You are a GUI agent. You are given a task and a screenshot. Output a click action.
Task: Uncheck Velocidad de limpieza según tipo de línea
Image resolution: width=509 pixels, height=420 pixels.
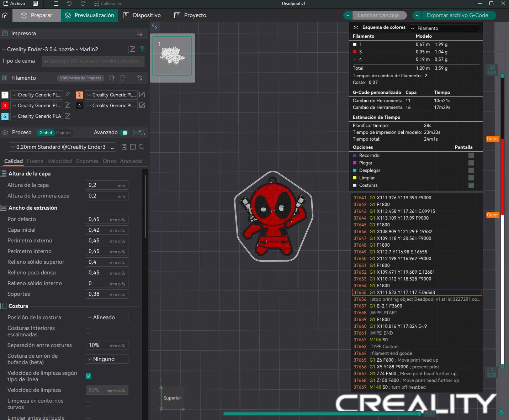[x=89, y=376]
